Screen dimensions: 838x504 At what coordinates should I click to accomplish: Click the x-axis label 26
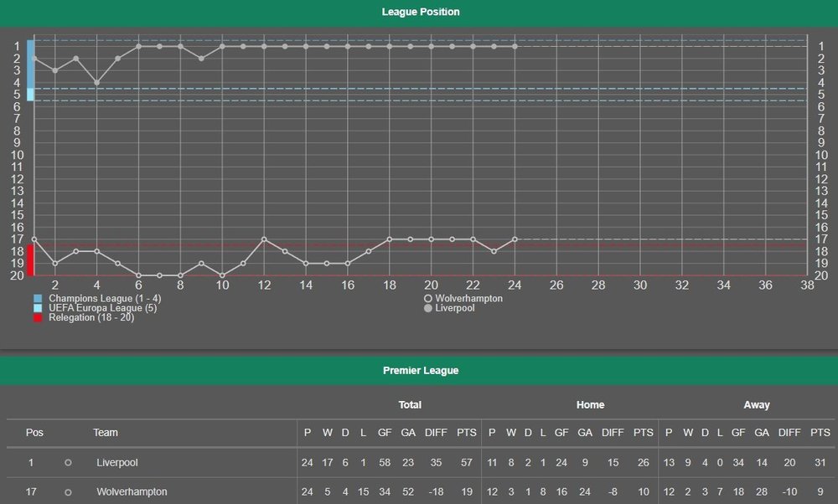[x=556, y=285]
